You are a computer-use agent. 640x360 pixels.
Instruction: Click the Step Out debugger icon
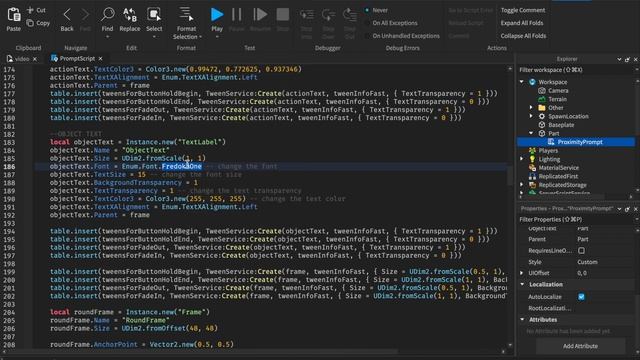[350, 15]
